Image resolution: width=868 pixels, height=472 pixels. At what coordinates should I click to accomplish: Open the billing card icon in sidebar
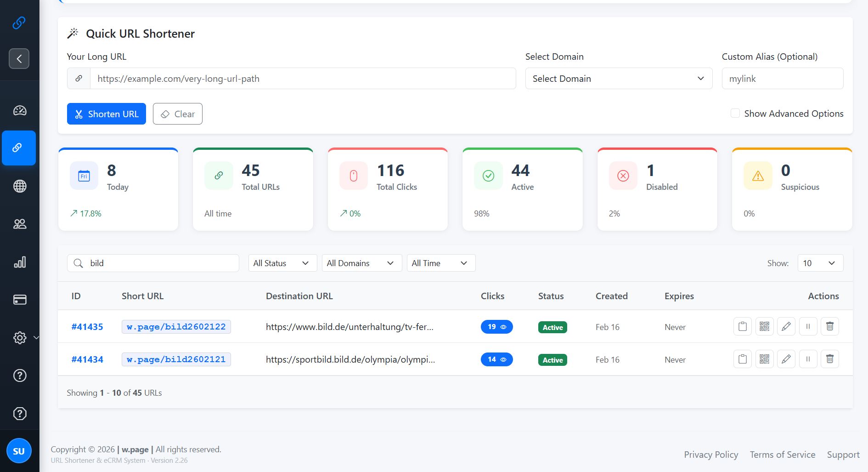(19, 300)
